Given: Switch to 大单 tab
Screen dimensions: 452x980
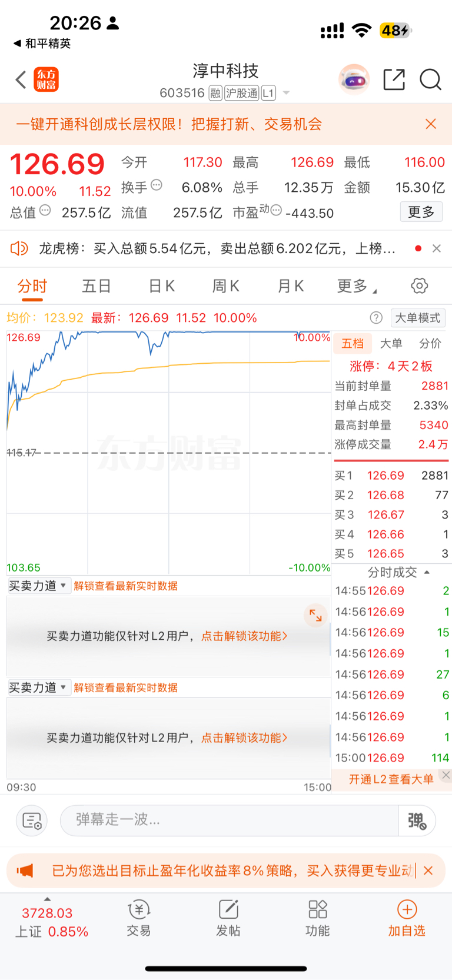Looking at the screenshot, I should coord(391,344).
